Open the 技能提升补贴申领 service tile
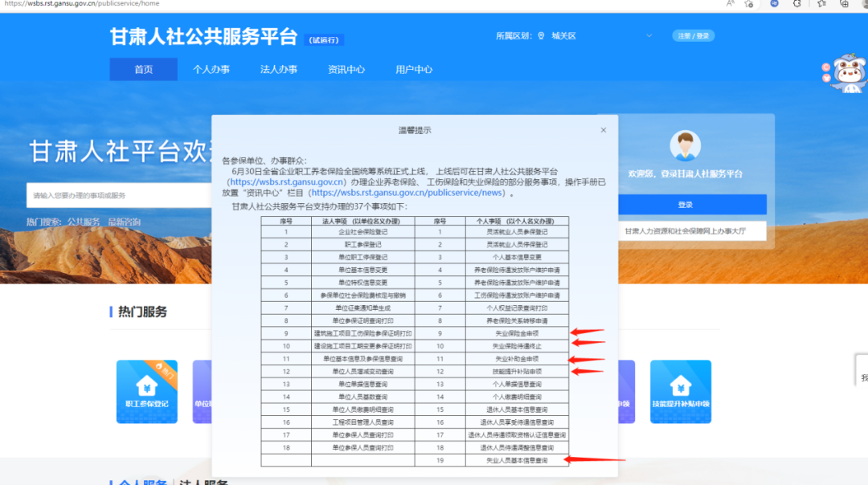 [x=680, y=390]
